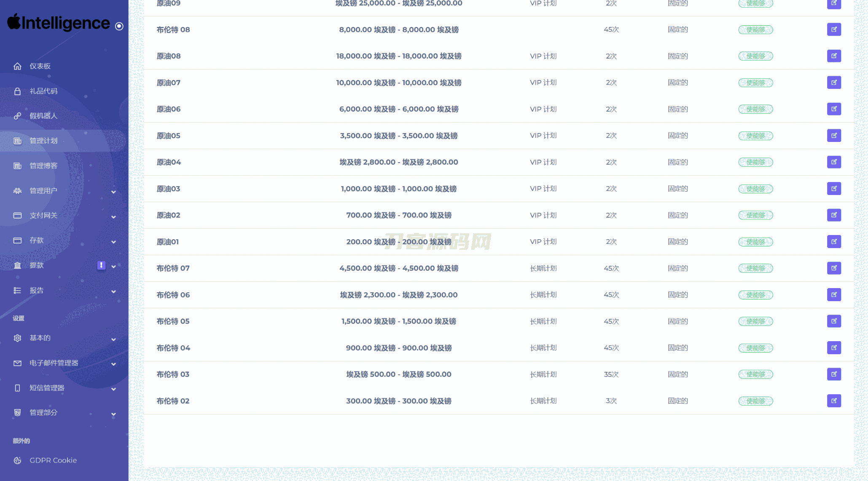This screenshot has height=481, width=868.
Task: Open the 管理博客 menu item
Action: click(x=43, y=166)
